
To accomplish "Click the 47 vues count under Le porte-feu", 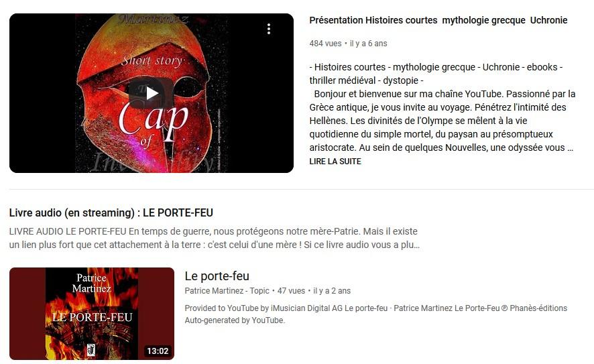I will [292, 291].
